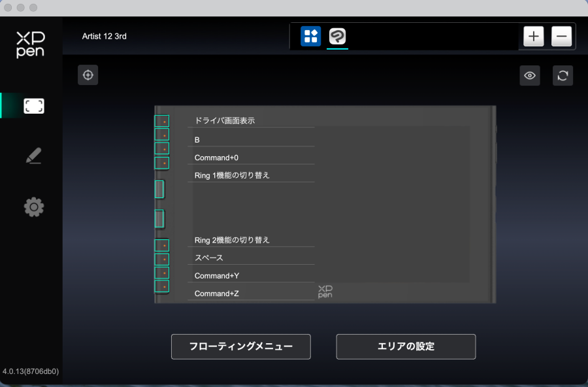Click the first roller ring control on tablet
588x387 pixels.
coord(159,190)
